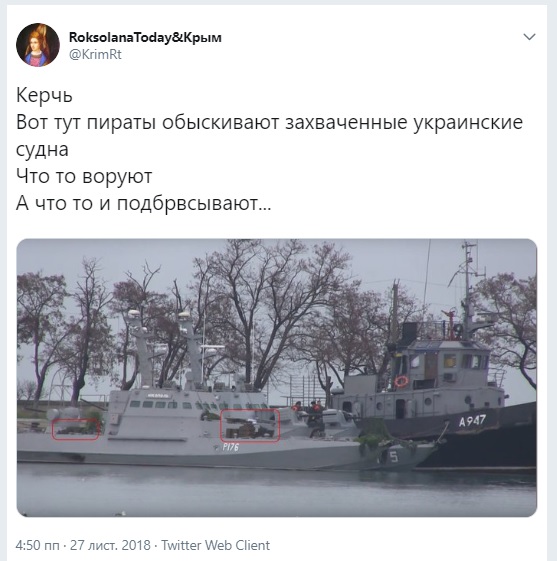Screen dimensions: 557x561
Task: Click the line А что то и подбрвсывают
Action: [x=143, y=203]
